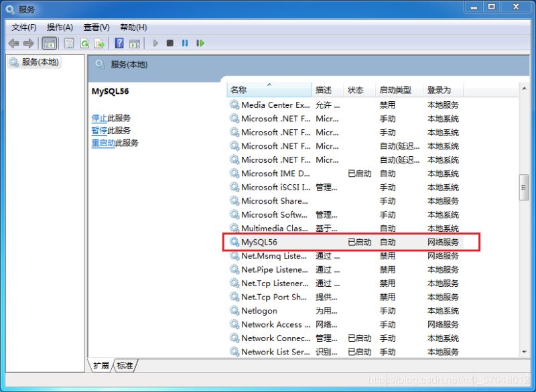Click the vertical scrollbar thumb

pyautogui.click(x=524, y=187)
